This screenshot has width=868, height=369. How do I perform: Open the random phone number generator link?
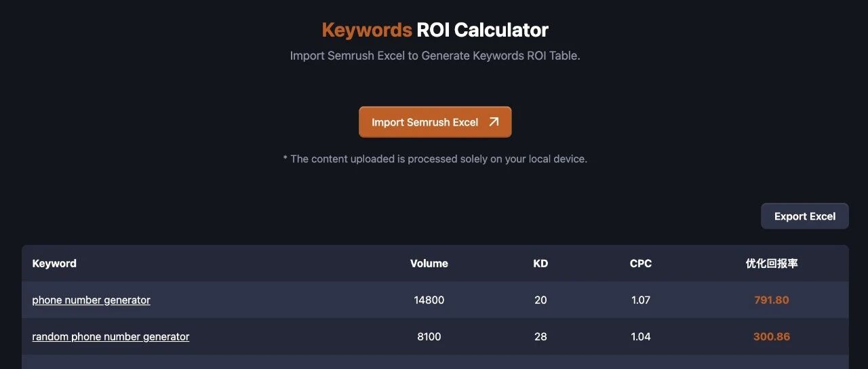111,336
